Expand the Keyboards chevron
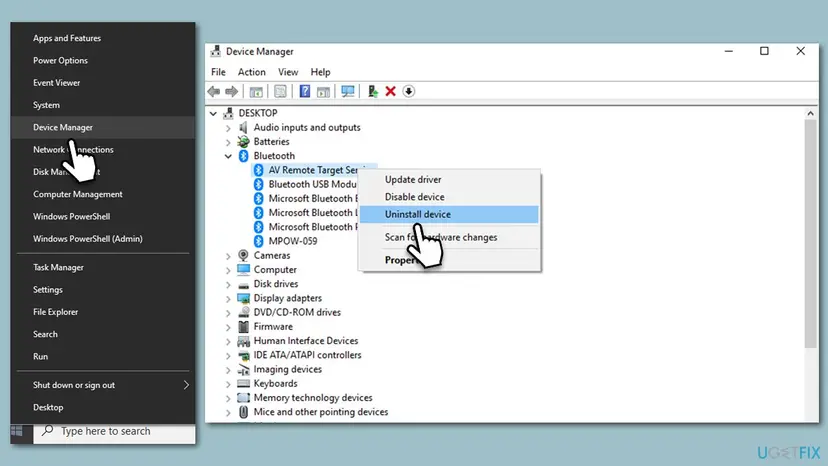 click(228, 384)
